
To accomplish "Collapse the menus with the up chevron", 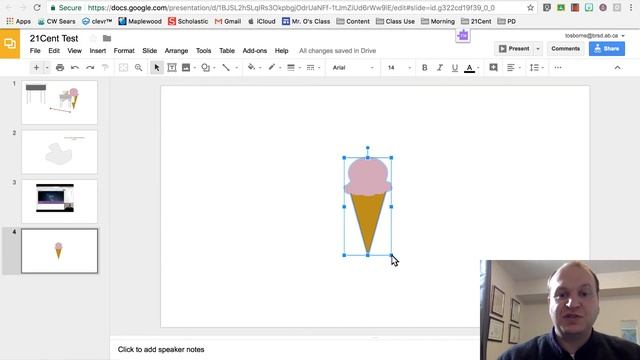I will (618, 68).
